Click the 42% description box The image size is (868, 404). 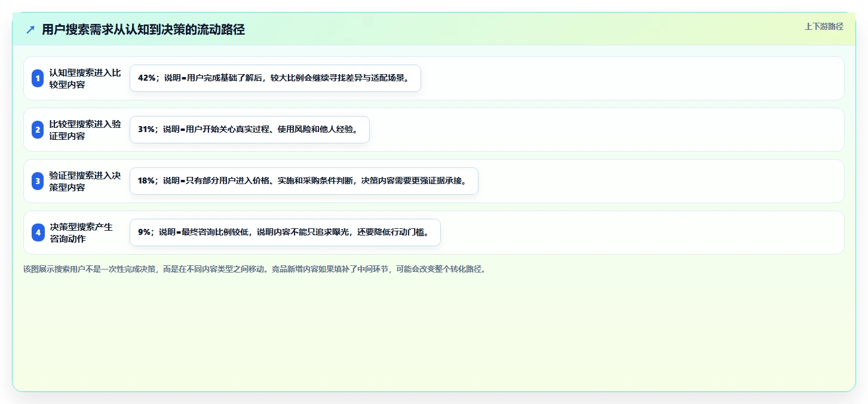275,78
